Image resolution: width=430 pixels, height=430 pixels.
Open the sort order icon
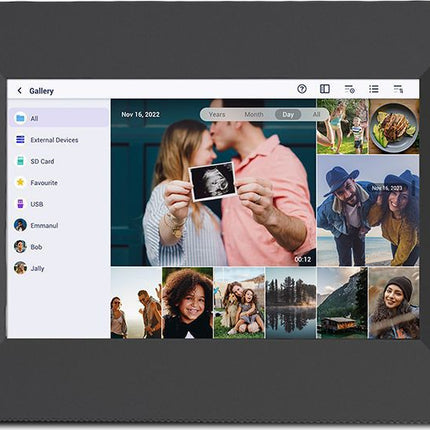click(398, 89)
